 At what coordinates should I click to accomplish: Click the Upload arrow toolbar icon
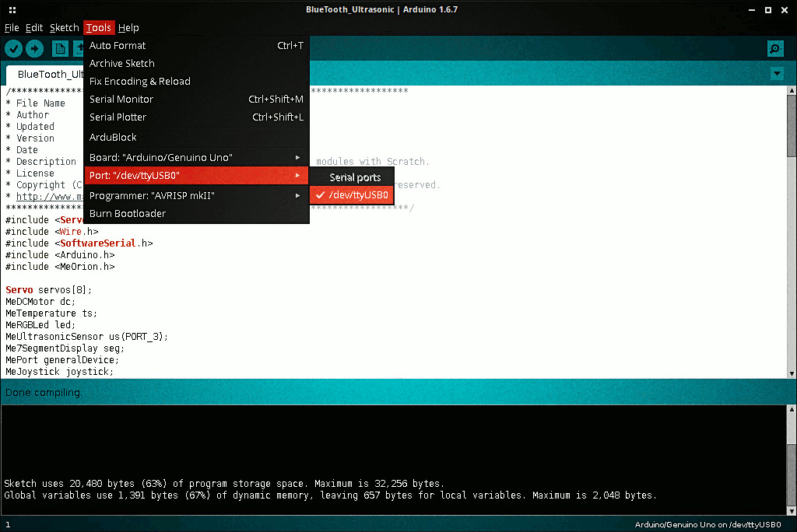[x=34, y=49]
